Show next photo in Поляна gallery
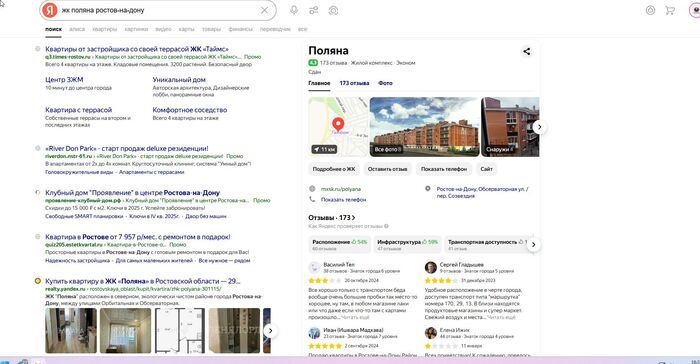This screenshot has width=700, height=364. click(x=539, y=127)
